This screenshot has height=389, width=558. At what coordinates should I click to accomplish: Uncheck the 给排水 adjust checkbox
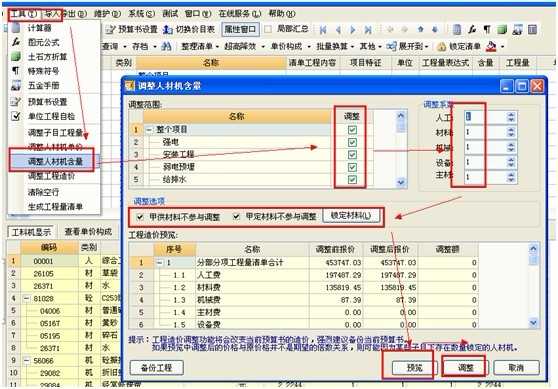coord(352,179)
